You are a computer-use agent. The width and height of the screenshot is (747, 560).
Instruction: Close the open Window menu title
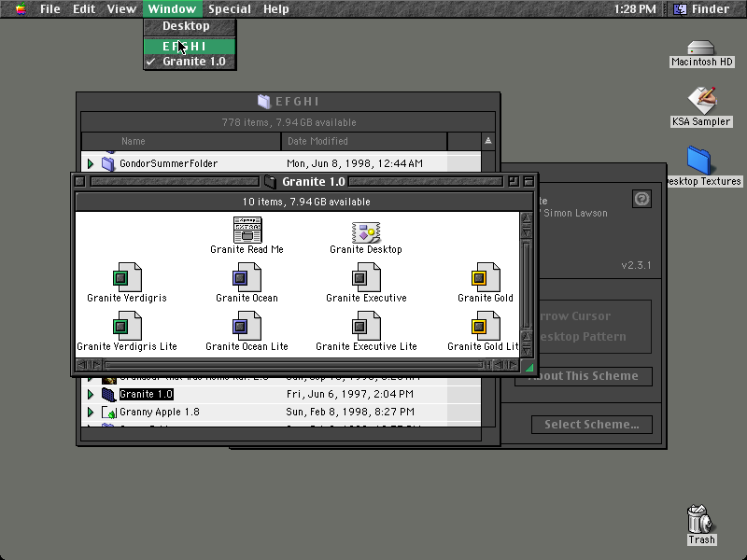click(172, 9)
